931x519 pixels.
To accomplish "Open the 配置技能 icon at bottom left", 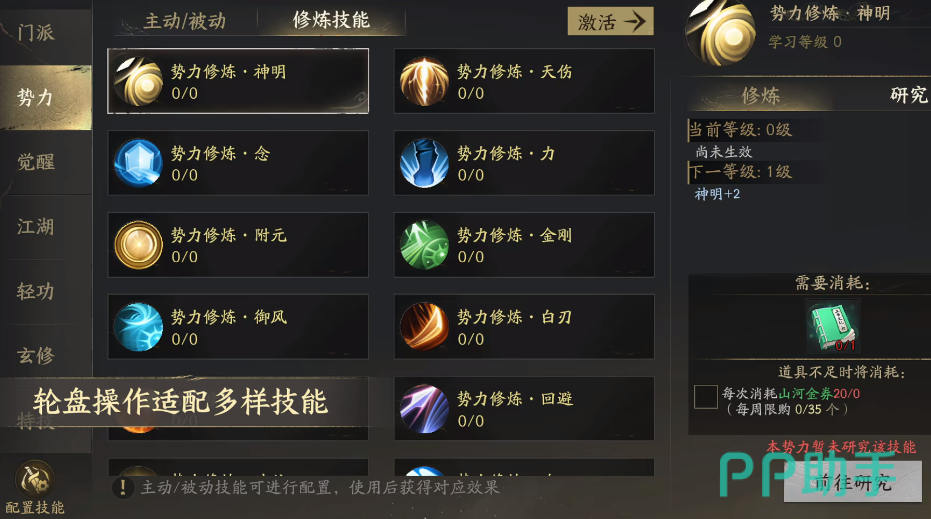I will pos(35,479).
